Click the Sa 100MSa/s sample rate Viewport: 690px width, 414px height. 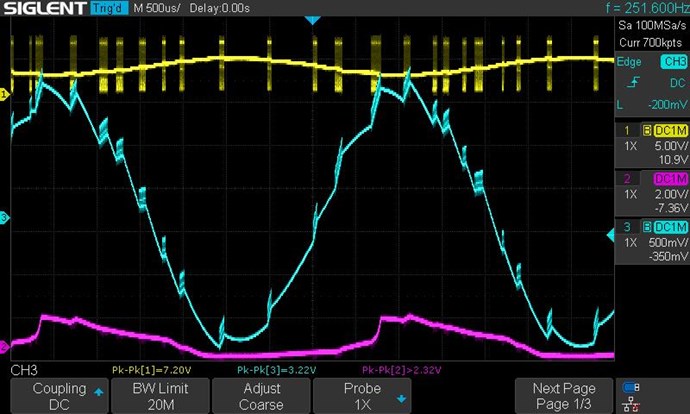pos(652,26)
